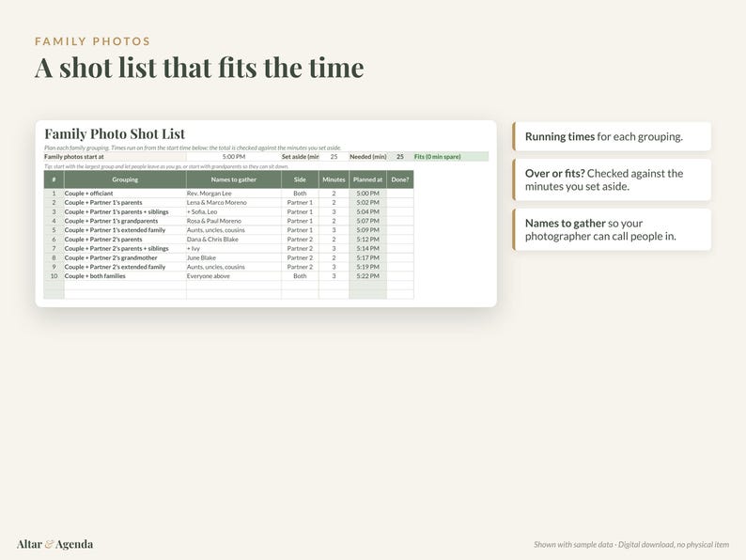Click the '+ Ivy' names cell
Viewport: 746px width, 560px height.
(x=234, y=249)
